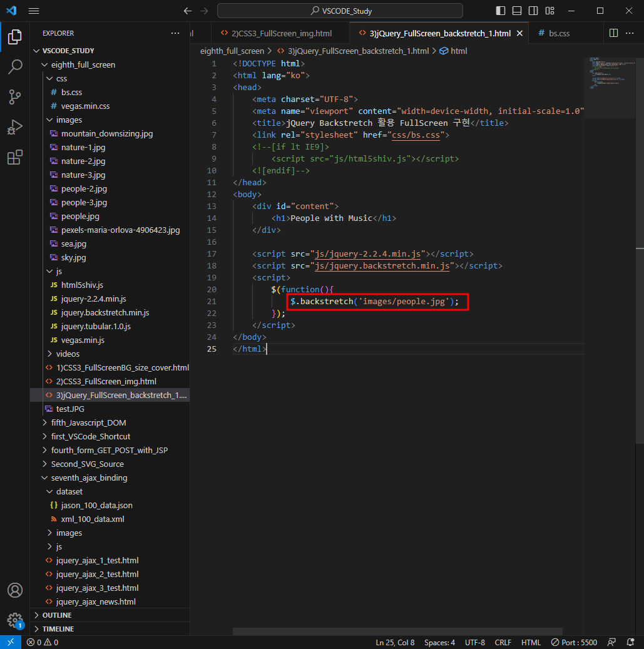Open xml_100_data.xml file

[x=110, y=519]
